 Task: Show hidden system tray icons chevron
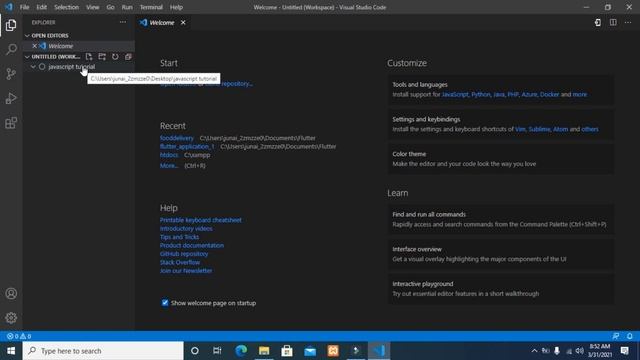(534, 351)
